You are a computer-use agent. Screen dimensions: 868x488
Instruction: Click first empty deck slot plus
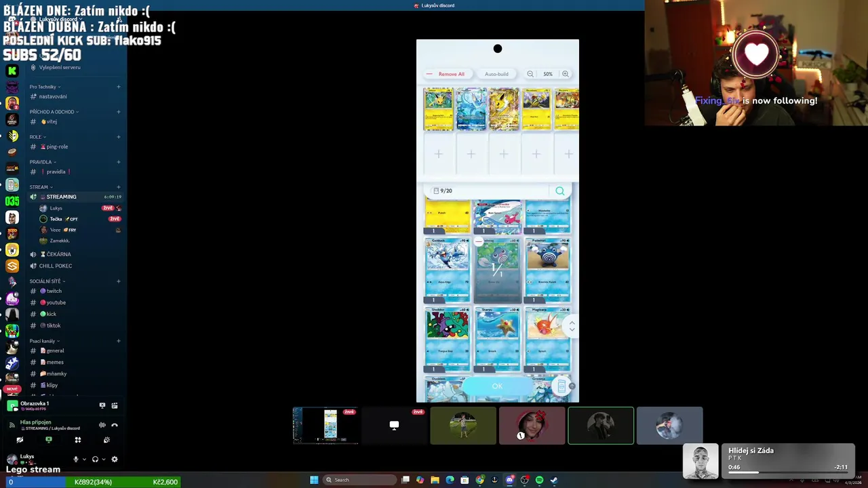[x=439, y=155]
